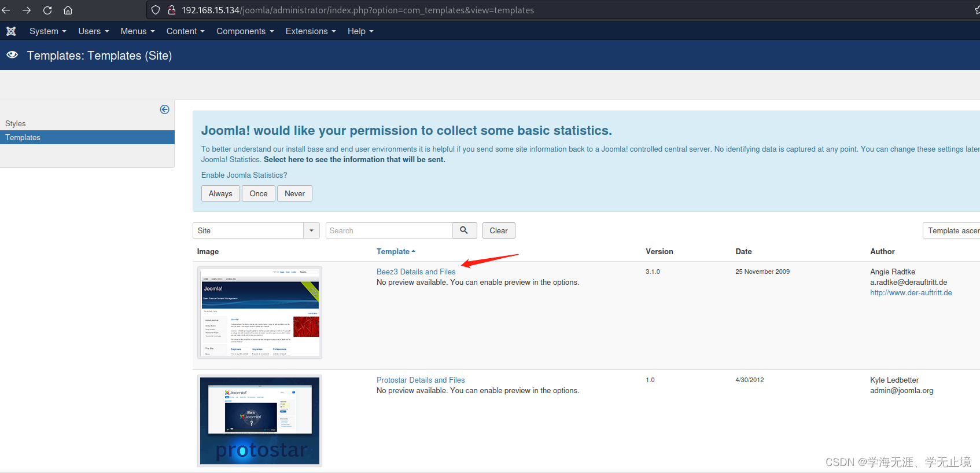The image size is (980, 473).
Task: Open the System menu
Action: point(48,31)
